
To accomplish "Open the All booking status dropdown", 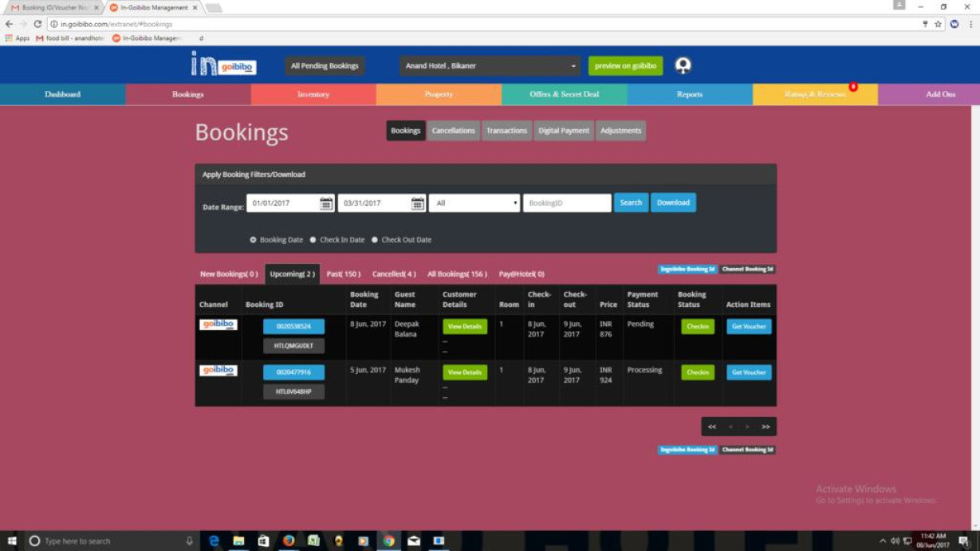I will [x=474, y=203].
